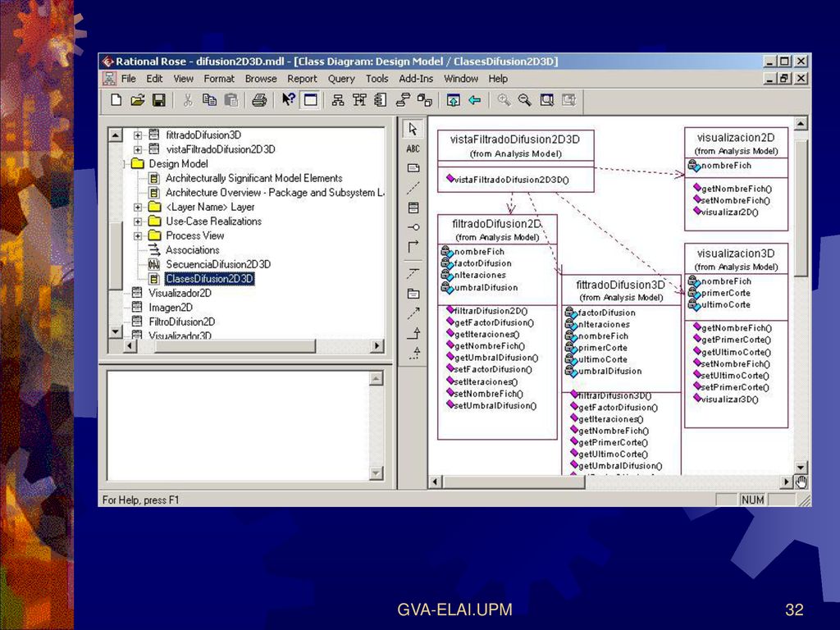Expand the filtradoDifusion3D tree node
This screenshot has height=630, width=840.
coord(138,135)
